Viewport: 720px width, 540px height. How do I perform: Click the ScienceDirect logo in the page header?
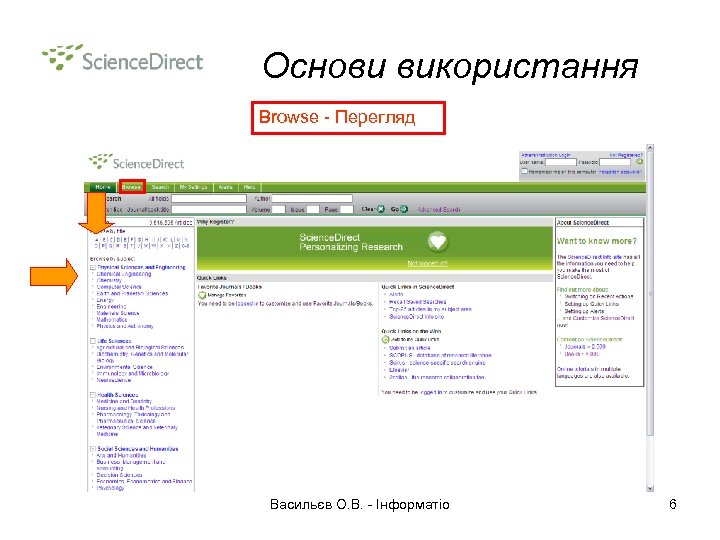(136, 162)
